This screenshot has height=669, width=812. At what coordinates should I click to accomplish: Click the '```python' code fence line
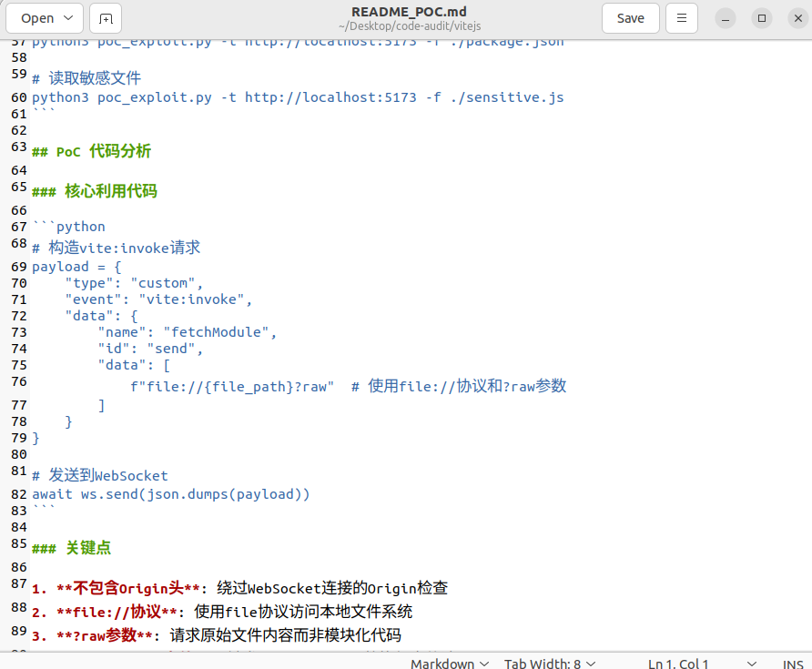(x=69, y=227)
